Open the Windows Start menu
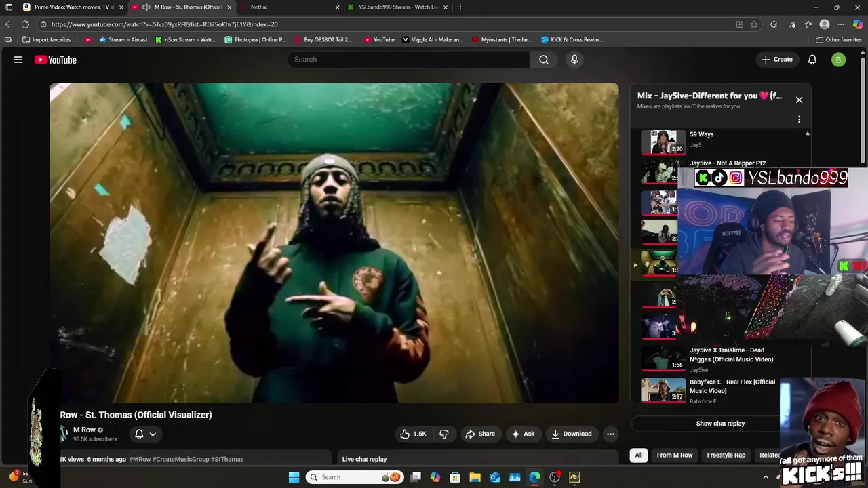 (x=294, y=477)
